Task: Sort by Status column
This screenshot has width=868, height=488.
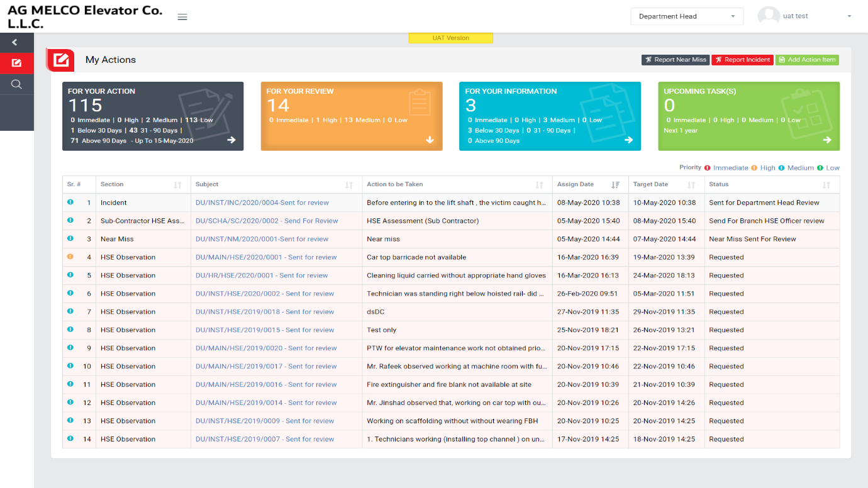Action: click(x=826, y=185)
